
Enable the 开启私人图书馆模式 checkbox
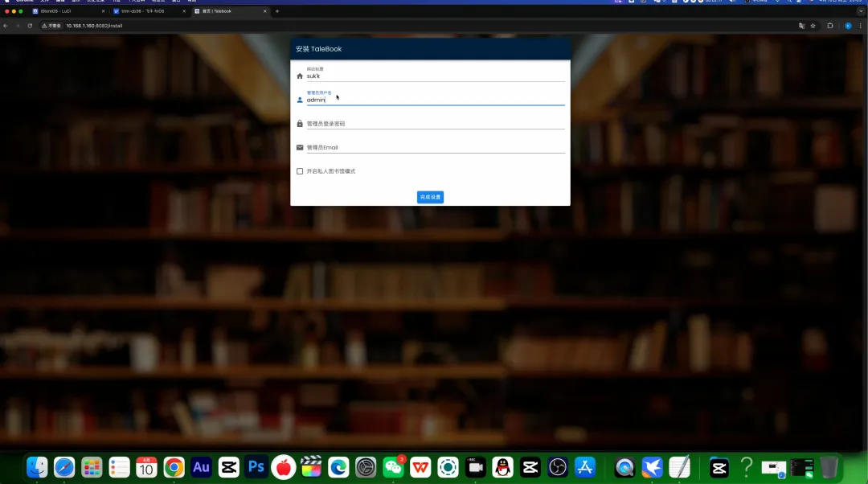pyautogui.click(x=300, y=171)
